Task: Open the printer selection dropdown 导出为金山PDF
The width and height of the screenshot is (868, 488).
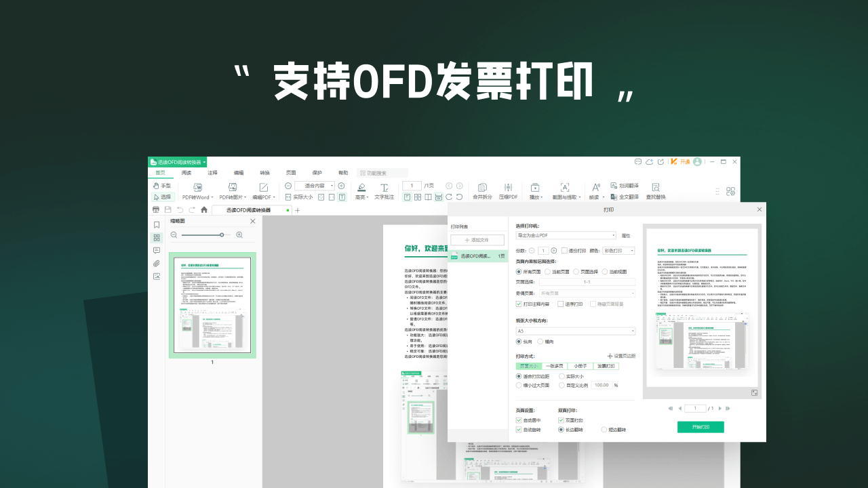Action: [566, 235]
